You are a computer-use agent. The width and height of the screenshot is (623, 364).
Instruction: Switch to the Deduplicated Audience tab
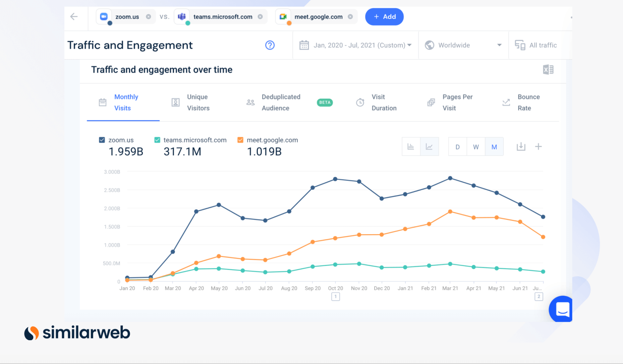tap(281, 103)
